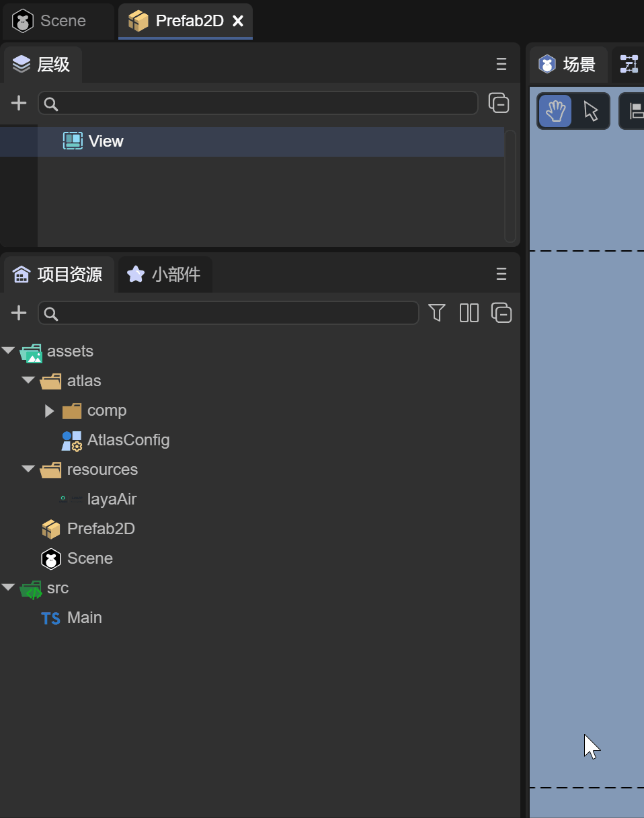Image resolution: width=644 pixels, height=818 pixels.
Task: Expand the comp folder
Action: click(x=49, y=410)
